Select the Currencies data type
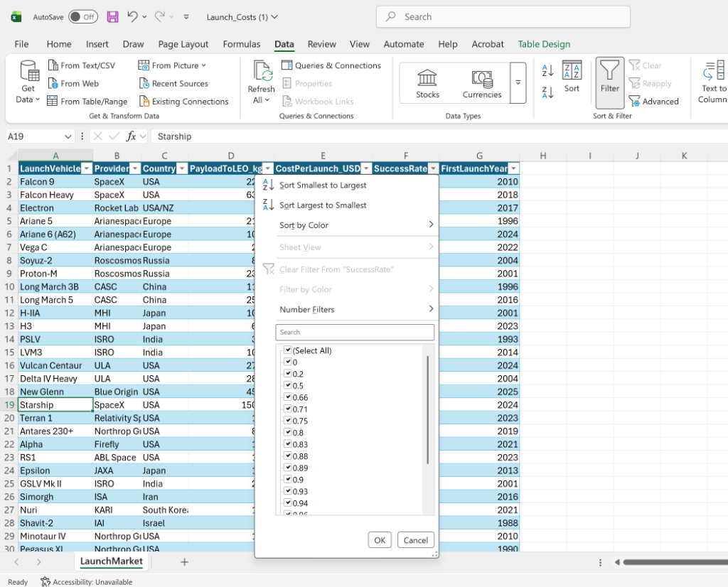Viewport: 728px width, 587px height. [481, 84]
